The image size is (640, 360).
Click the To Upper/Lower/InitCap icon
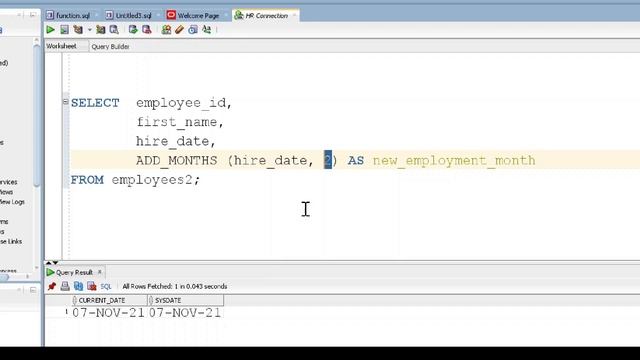[207, 29]
